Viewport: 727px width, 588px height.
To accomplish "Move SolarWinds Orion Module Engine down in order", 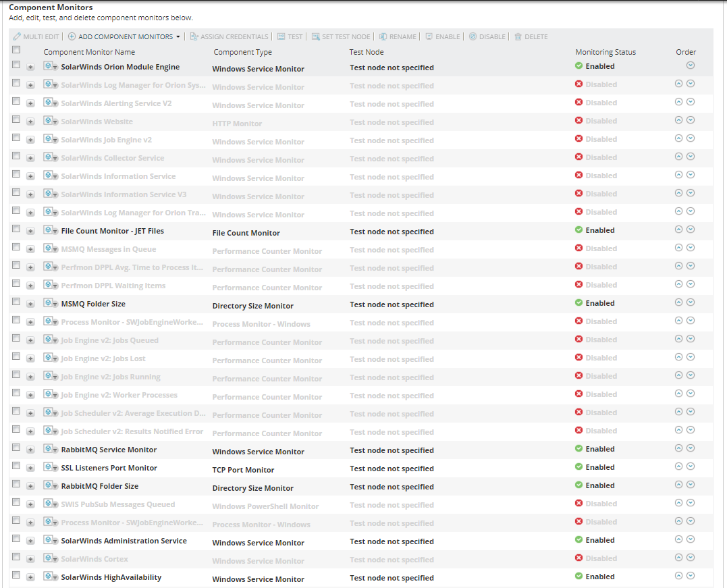I will pos(691,65).
